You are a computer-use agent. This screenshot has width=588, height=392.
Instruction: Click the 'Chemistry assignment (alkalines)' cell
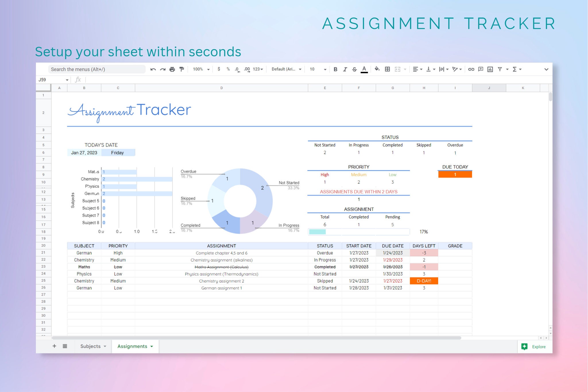click(x=221, y=260)
